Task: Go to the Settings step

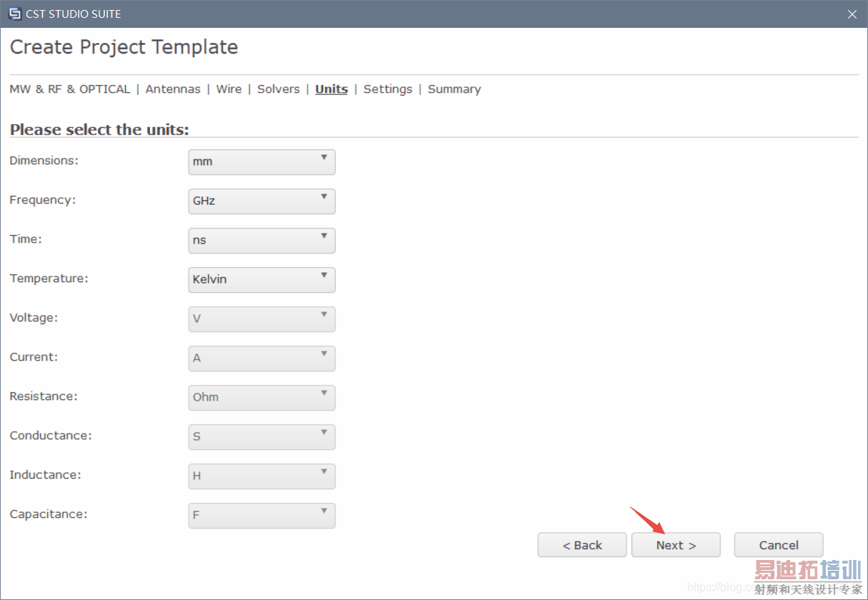Action: pyautogui.click(x=388, y=89)
